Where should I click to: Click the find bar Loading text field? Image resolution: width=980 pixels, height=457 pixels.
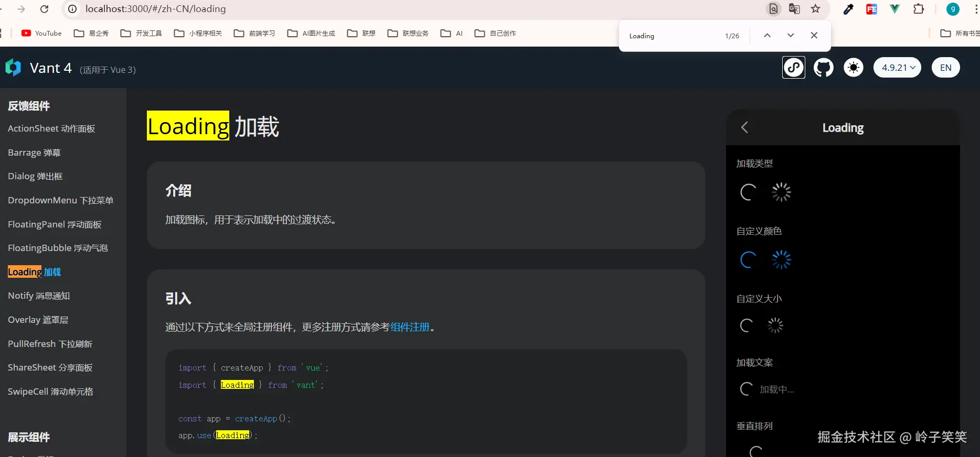click(672, 36)
